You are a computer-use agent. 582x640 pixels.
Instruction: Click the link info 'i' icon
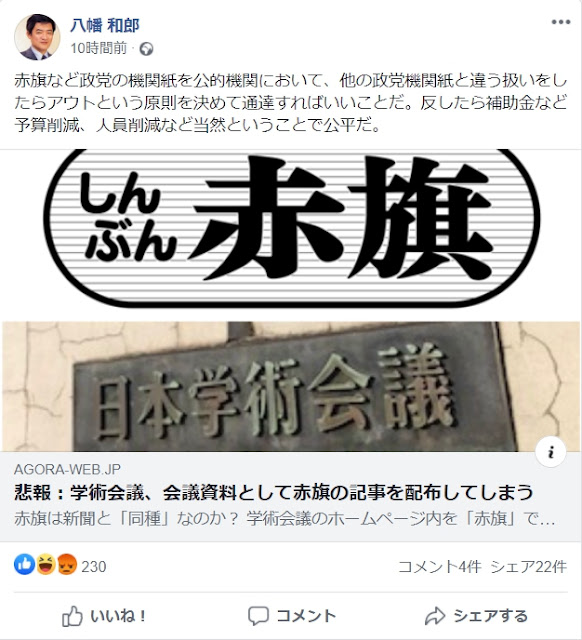coord(551,452)
